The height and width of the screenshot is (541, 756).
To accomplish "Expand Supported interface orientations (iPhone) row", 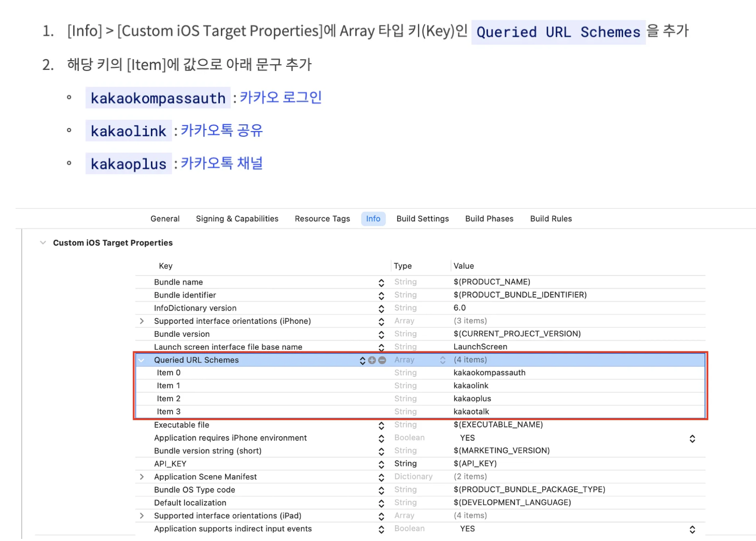I will (142, 321).
